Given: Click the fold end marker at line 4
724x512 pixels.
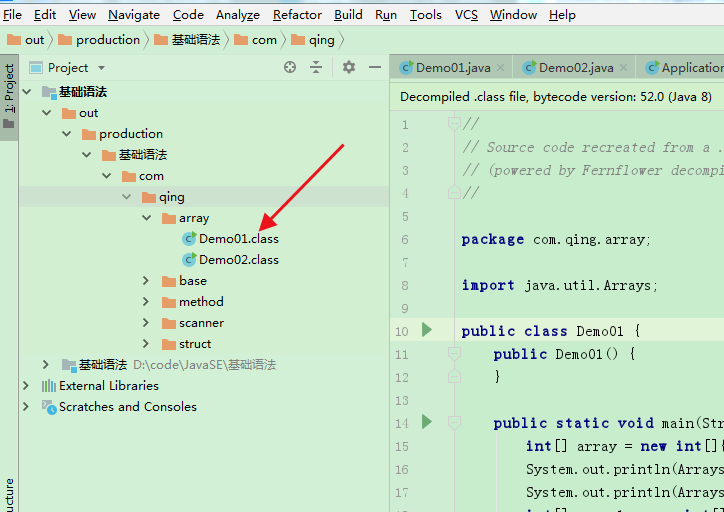Looking at the screenshot, I should [x=454, y=192].
